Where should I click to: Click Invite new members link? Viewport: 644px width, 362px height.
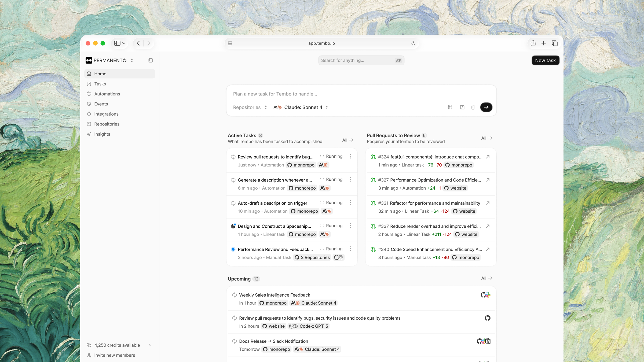point(115,355)
